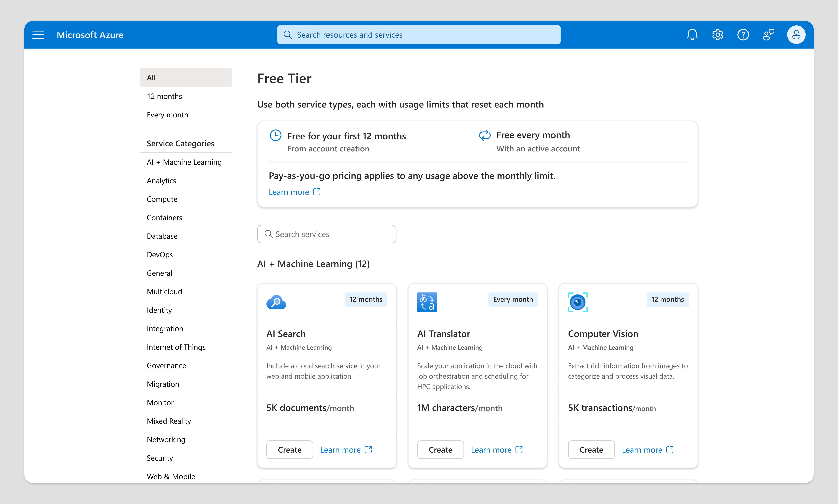Open the user account avatar

pyautogui.click(x=796, y=35)
